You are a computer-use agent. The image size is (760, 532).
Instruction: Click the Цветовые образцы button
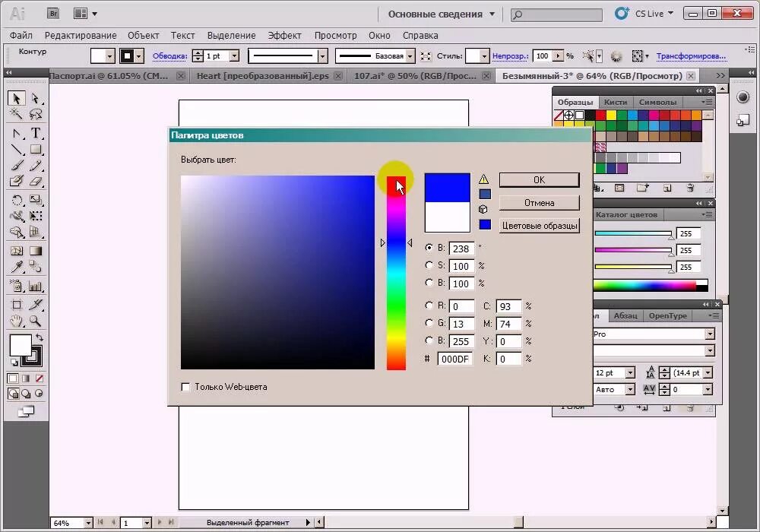click(539, 226)
